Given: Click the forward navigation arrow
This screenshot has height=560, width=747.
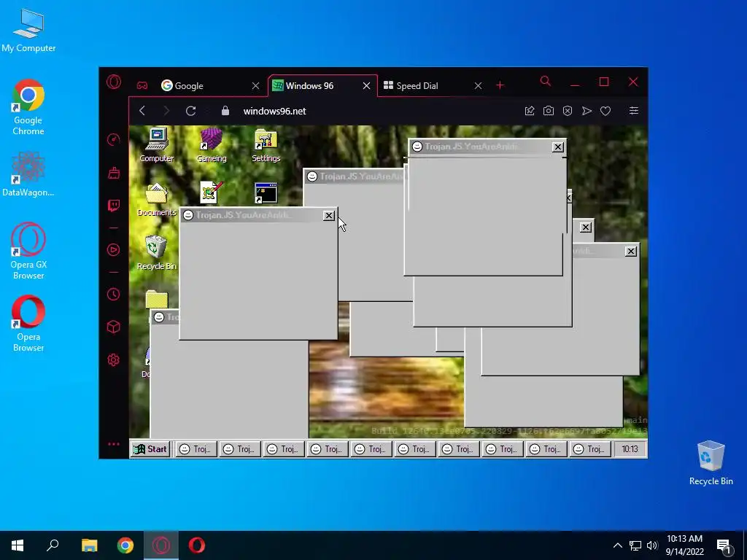Looking at the screenshot, I should pos(166,111).
